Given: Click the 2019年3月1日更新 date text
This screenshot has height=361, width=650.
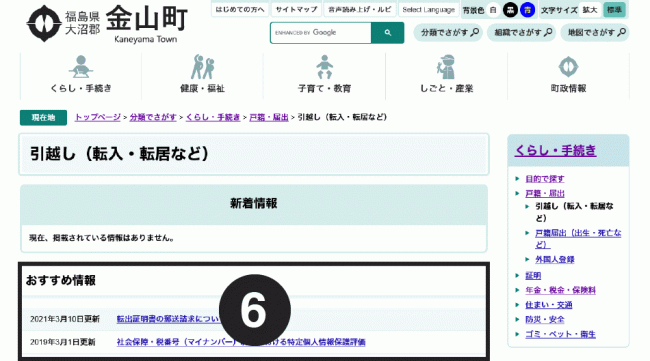Looking at the screenshot, I should click(x=63, y=342).
